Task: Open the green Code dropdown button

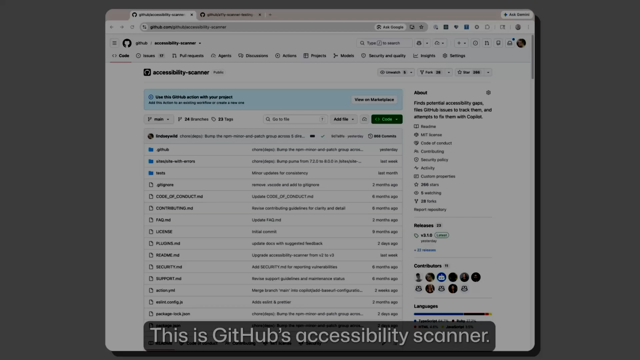Action: [387, 119]
